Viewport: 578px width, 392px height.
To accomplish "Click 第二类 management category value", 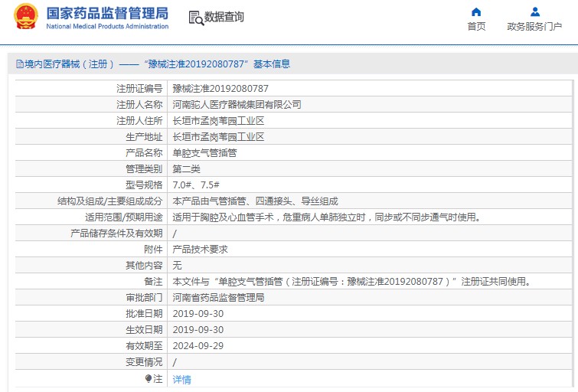I will click(x=186, y=169).
